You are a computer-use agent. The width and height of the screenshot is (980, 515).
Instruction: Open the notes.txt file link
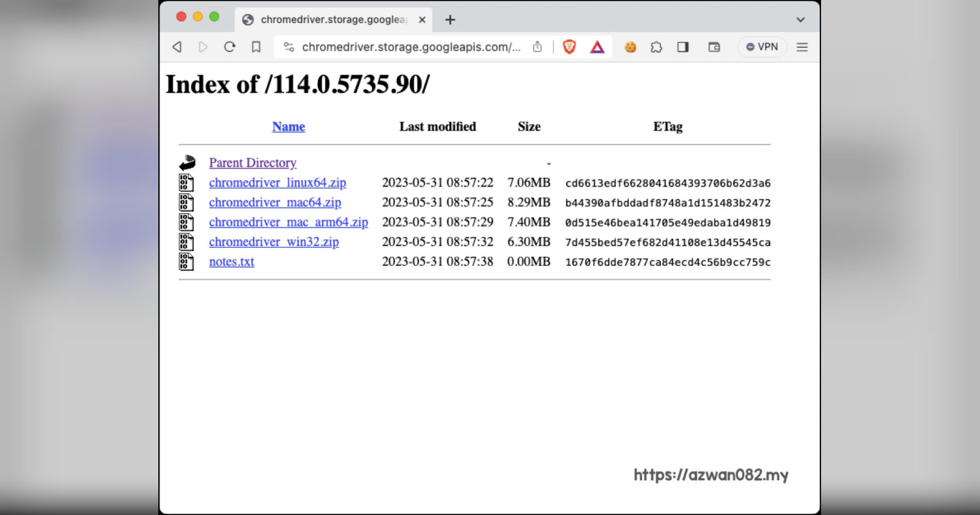pyautogui.click(x=232, y=262)
